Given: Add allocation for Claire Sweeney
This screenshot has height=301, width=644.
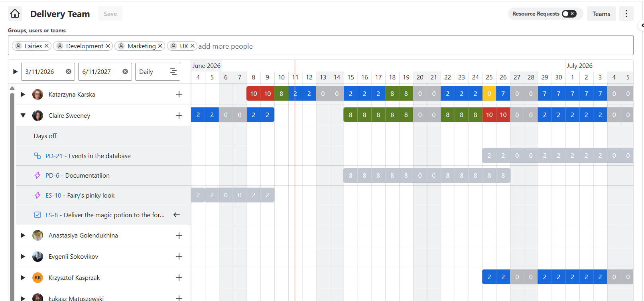Looking at the screenshot, I should point(179,115).
